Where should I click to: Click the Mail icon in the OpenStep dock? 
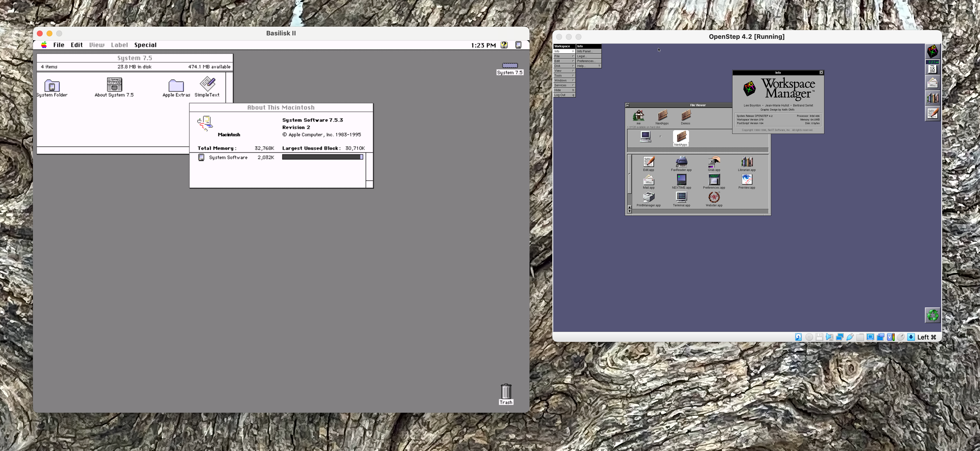pyautogui.click(x=932, y=83)
